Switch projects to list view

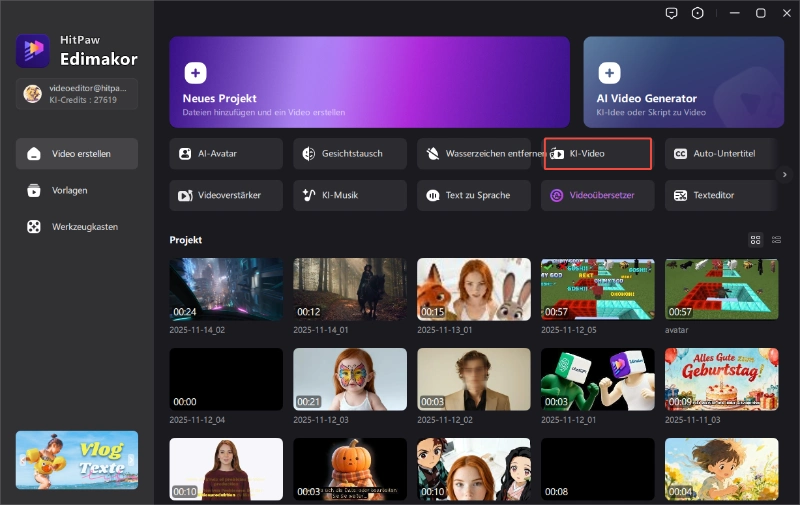[x=777, y=240]
